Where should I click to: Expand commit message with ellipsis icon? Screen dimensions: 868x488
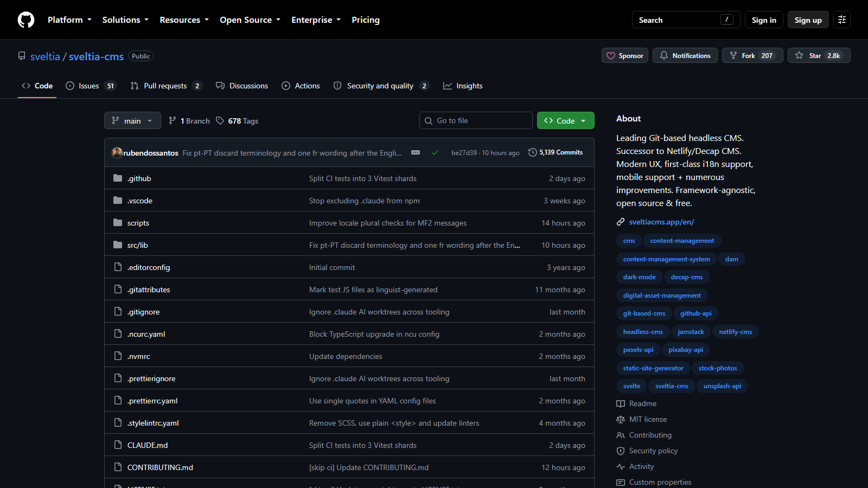tap(416, 153)
